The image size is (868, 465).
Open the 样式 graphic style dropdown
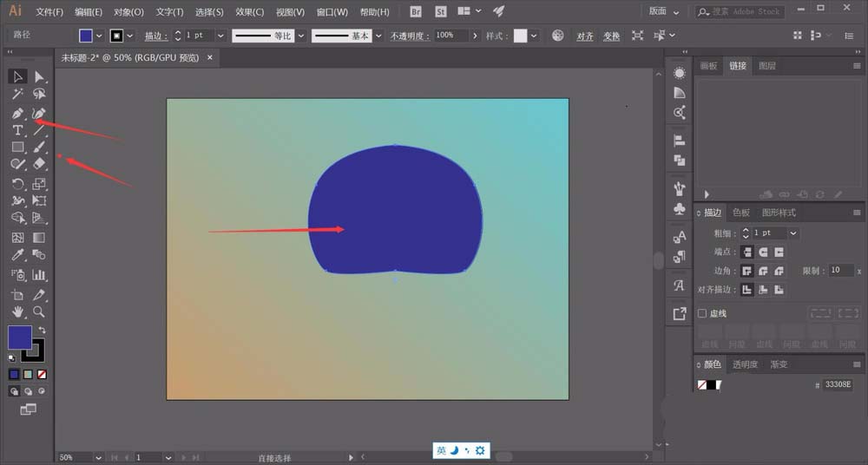(534, 36)
